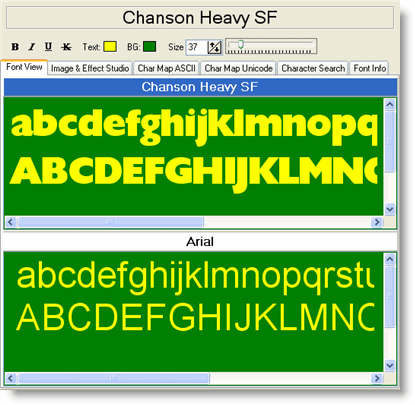
Task: Click the Chanson preview horizontal scrollbar thumb
Action: tap(110, 222)
